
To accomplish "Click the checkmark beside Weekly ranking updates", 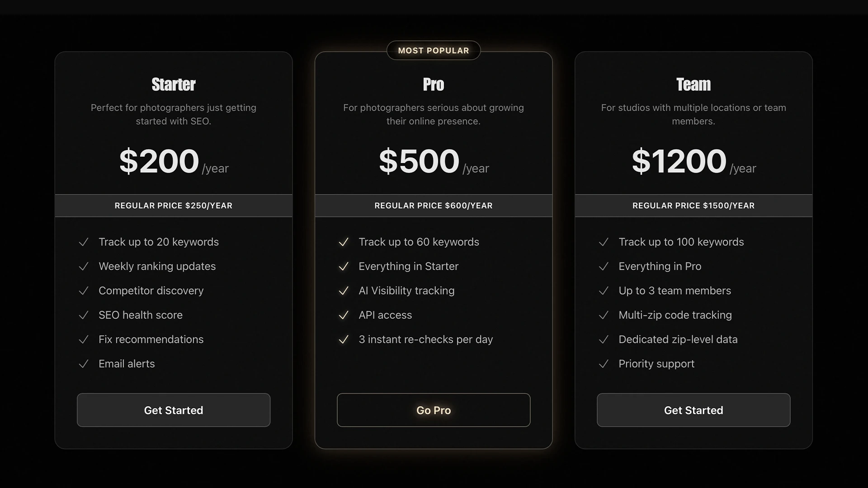I will (84, 267).
